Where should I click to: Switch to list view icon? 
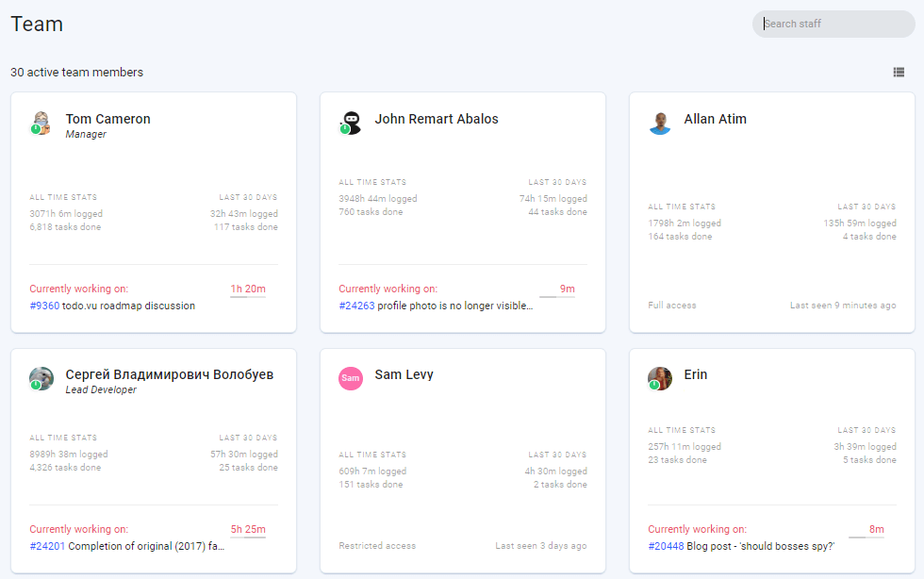899,72
